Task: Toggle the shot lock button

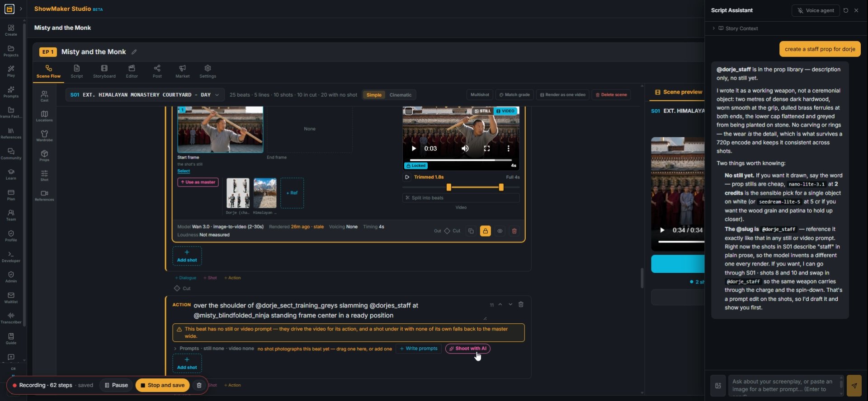Action: tap(485, 231)
